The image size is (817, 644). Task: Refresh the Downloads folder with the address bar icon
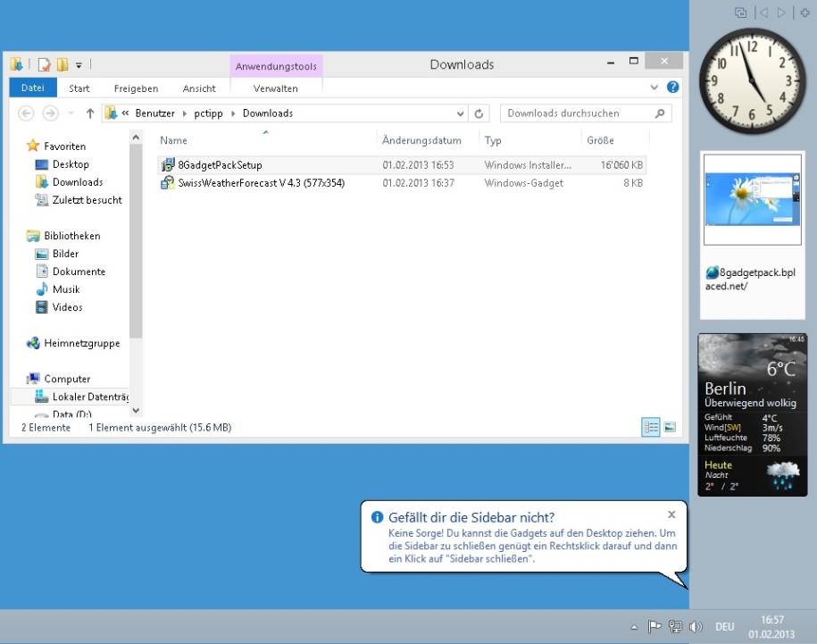point(478,113)
